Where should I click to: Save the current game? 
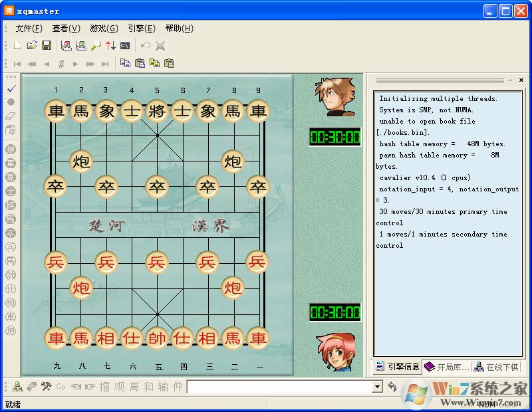[x=46, y=44]
